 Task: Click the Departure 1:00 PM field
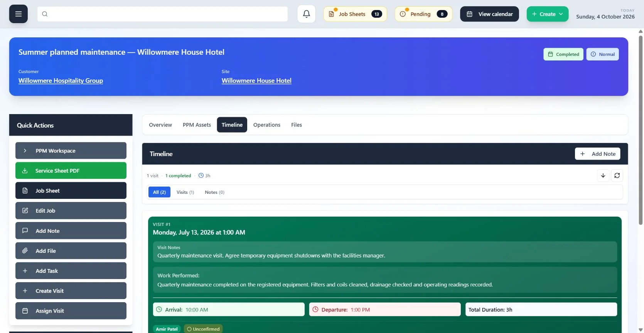pyautogui.click(x=385, y=309)
